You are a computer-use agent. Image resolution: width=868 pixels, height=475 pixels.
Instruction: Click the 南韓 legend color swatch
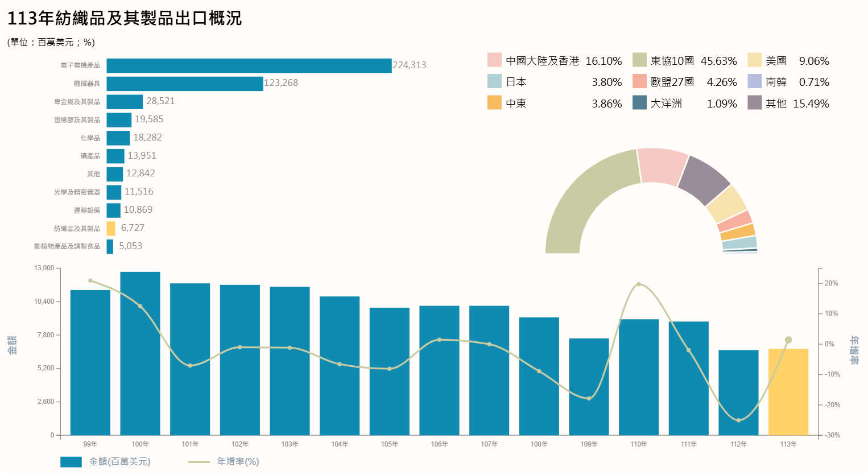click(754, 81)
